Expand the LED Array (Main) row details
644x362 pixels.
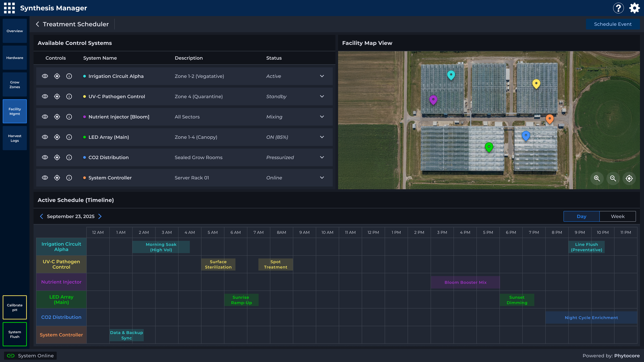tap(322, 137)
